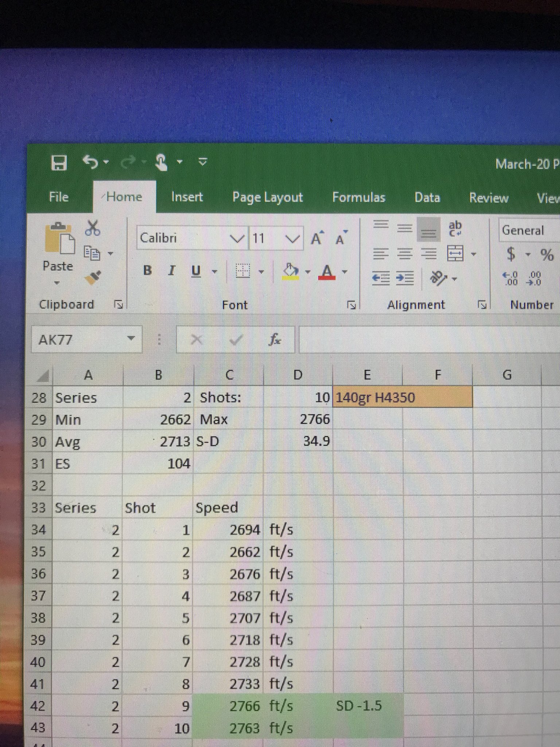Open the General number format box
Image resolution: width=560 pixels, height=747 pixels.
click(529, 231)
